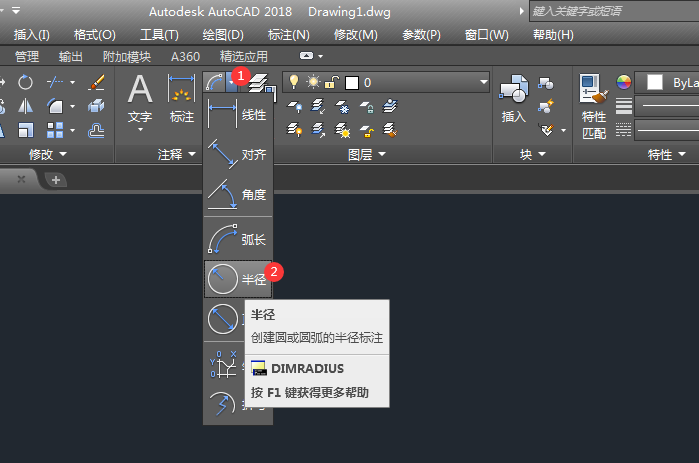Choose 角度 angular dimension from flyout

click(238, 195)
